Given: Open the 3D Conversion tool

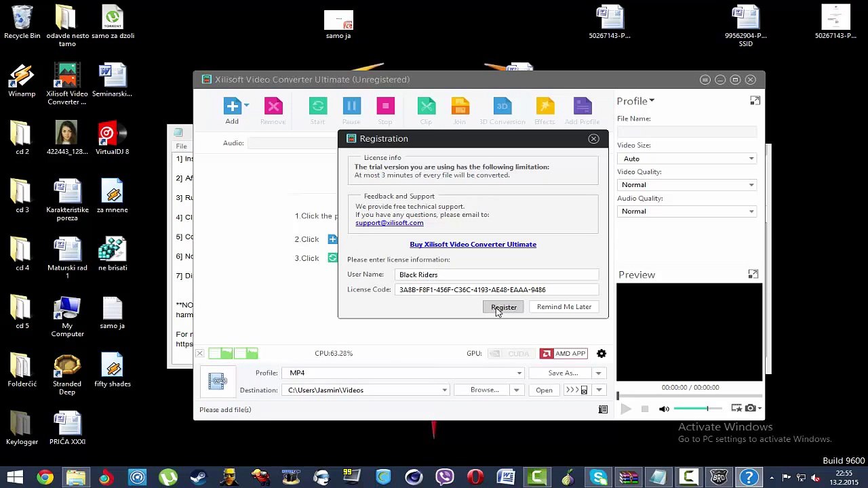Looking at the screenshot, I should 502,106.
